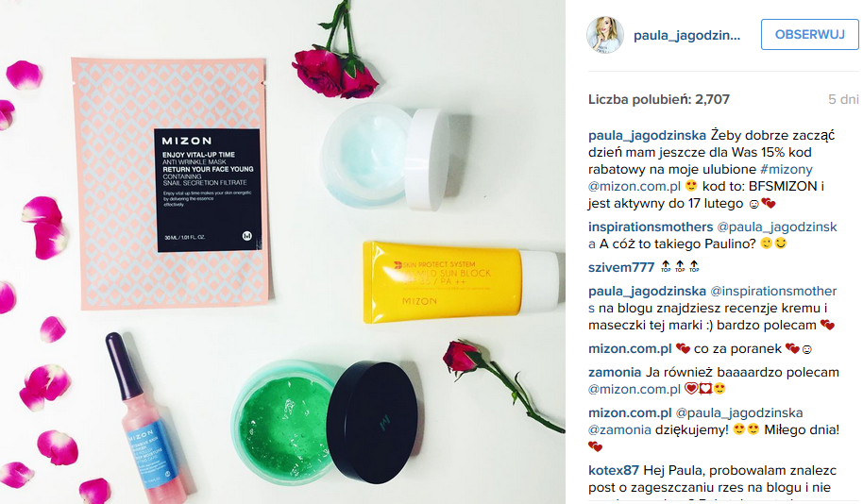This screenshot has width=863, height=504.
Task: Click the OBSERWUJ follow button
Action: coord(809,35)
